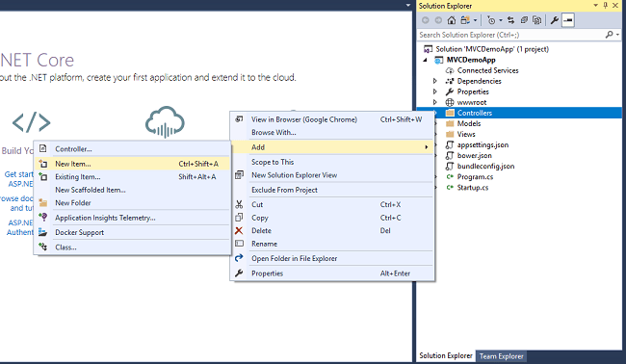Select bower.json file
The height and width of the screenshot is (364, 626).
click(474, 156)
